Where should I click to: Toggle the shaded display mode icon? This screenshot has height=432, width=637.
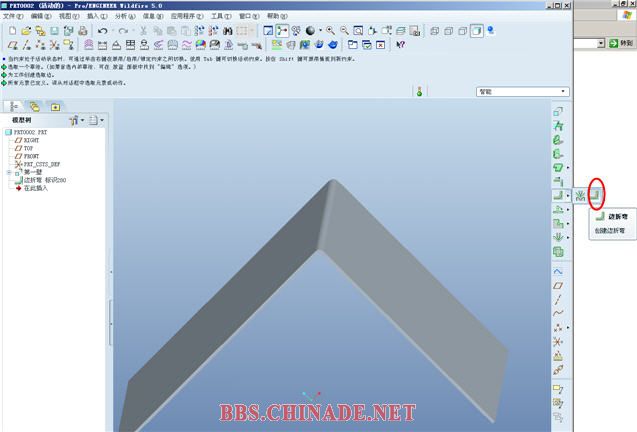pyautogui.click(x=477, y=31)
